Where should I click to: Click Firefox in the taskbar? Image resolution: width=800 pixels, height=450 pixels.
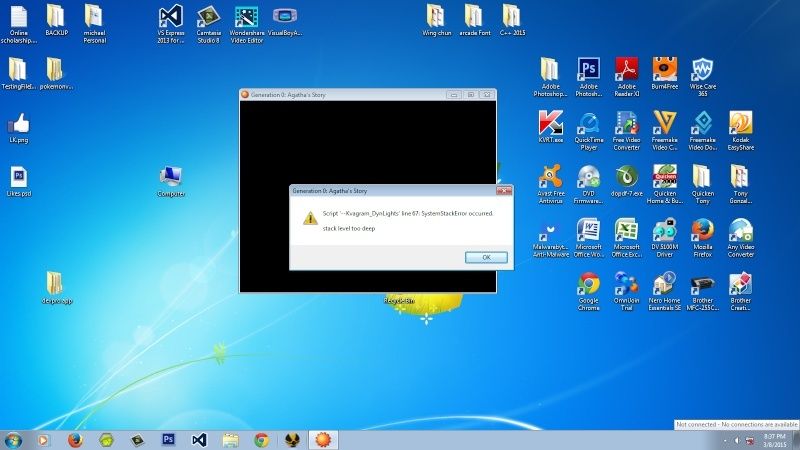pos(75,440)
